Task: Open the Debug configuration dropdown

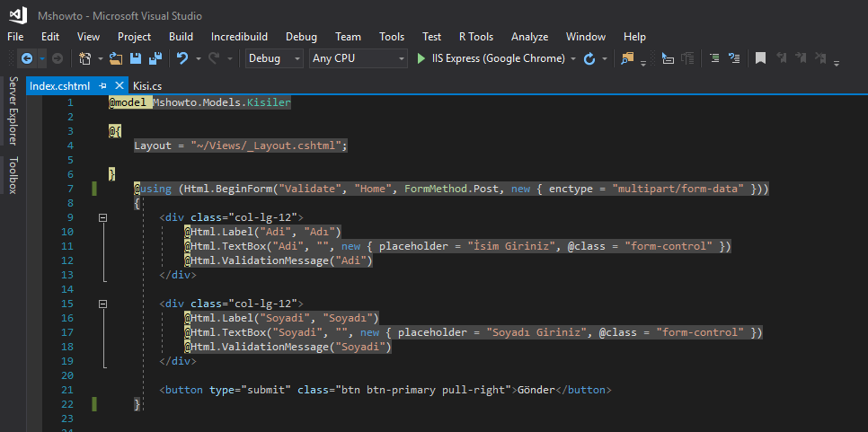Action: tap(274, 58)
